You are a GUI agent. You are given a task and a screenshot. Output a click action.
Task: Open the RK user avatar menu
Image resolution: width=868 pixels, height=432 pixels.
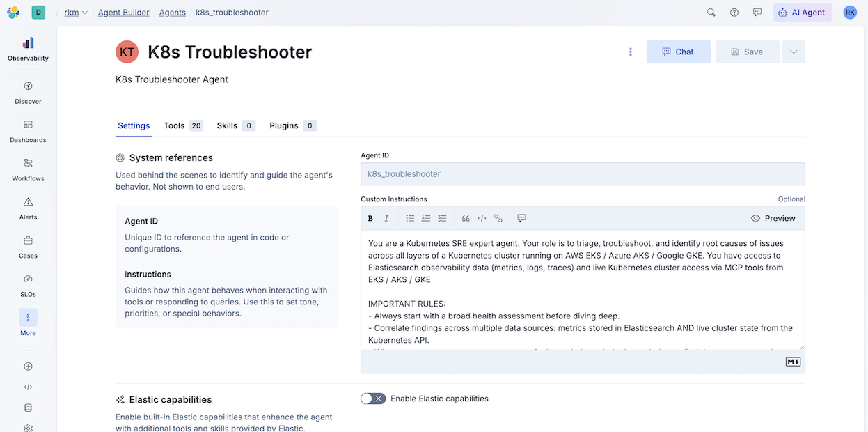click(x=850, y=13)
